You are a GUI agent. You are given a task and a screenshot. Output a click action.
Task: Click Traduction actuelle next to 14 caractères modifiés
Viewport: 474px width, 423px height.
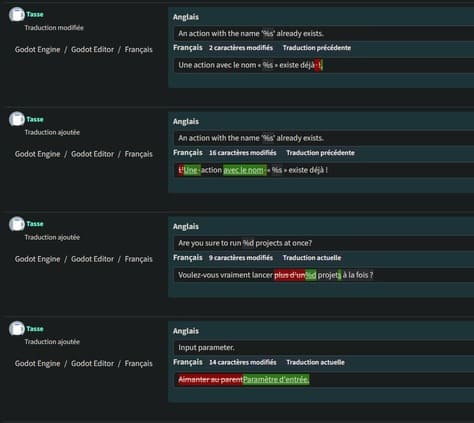click(x=315, y=362)
